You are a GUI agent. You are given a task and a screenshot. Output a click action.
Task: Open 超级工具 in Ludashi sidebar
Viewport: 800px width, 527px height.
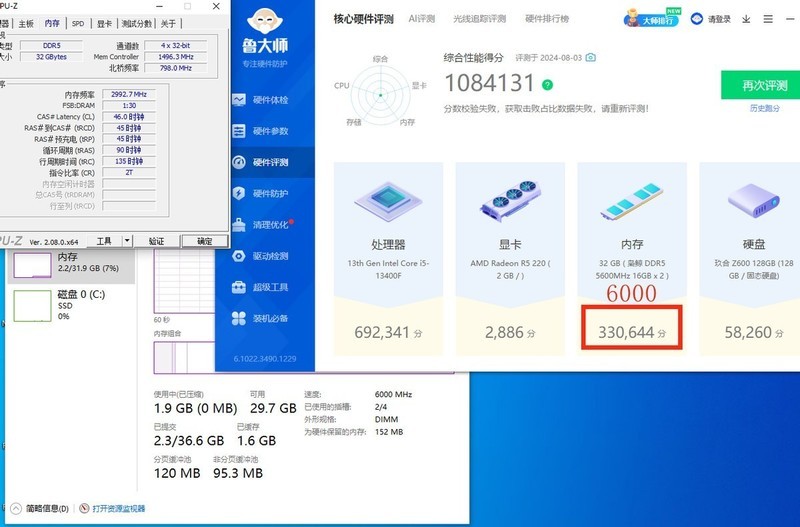coord(261,287)
